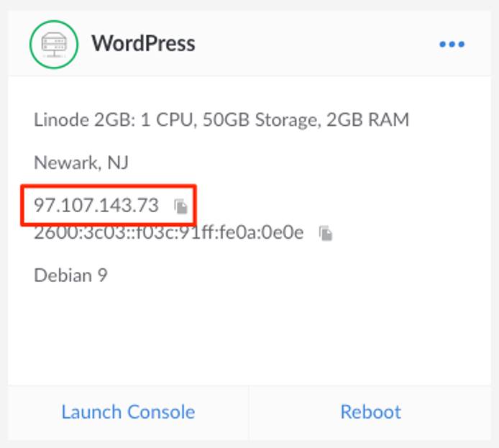Click the divider between Launch Console and Reboot

pos(249,412)
